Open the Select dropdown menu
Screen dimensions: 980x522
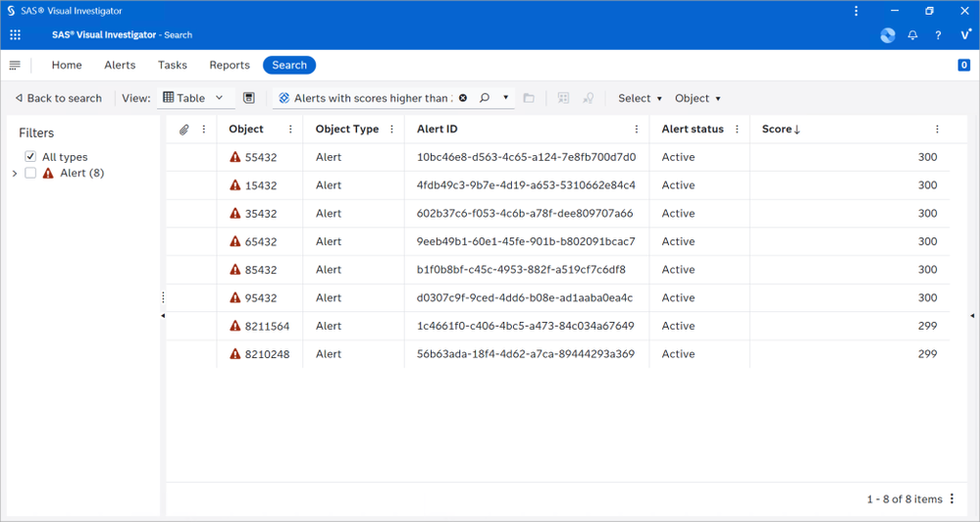coord(640,98)
